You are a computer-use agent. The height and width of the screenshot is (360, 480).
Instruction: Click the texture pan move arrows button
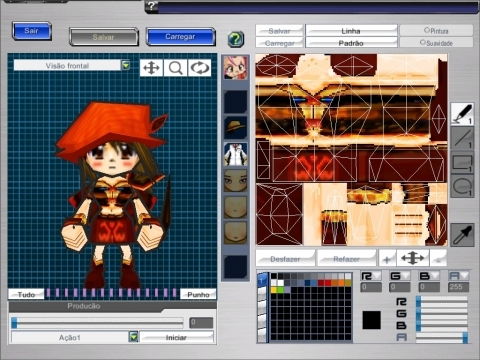412,258
